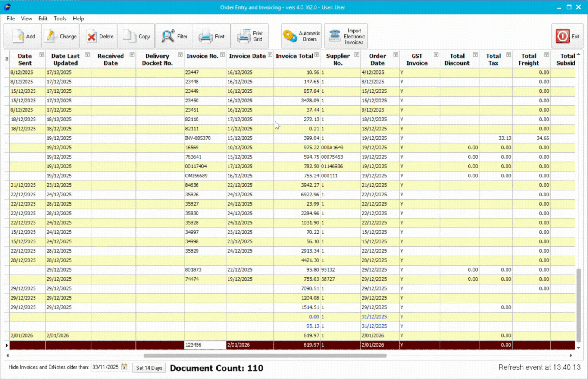Open the Invoice No. column filter dropdown
This screenshot has height=379, width=588.
(222, 55)
